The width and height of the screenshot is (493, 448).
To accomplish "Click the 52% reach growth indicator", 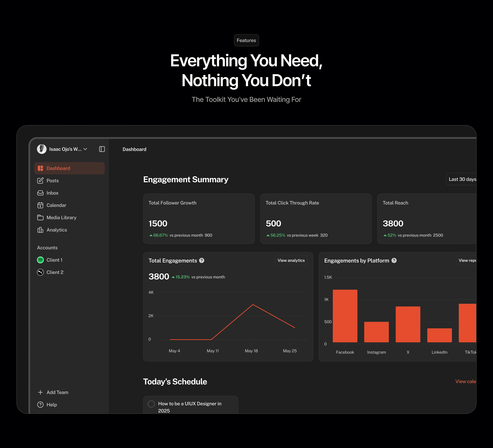I will tap(390, 235).
